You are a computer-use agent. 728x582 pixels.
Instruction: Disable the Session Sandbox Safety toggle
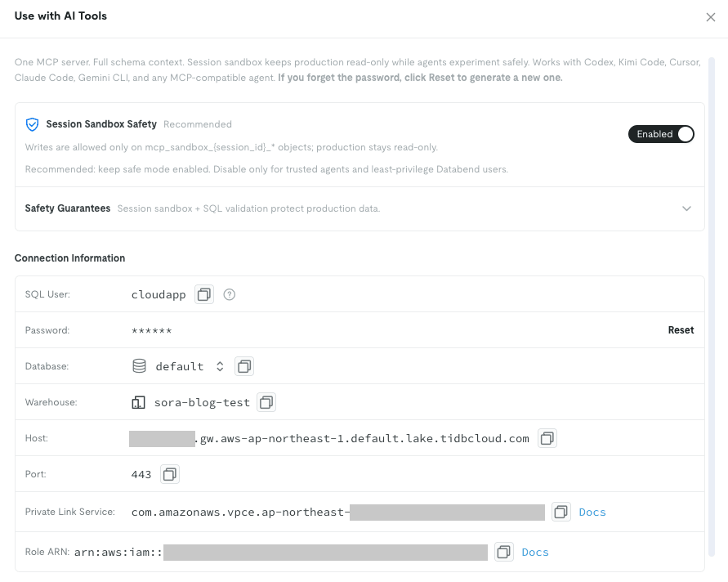661,134
